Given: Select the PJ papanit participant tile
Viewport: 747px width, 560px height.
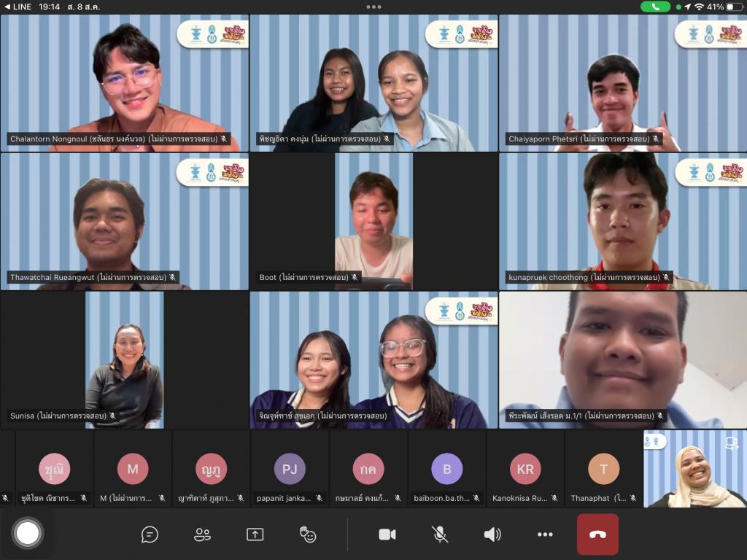Looking at the screenshot, I should coord(290,469).
